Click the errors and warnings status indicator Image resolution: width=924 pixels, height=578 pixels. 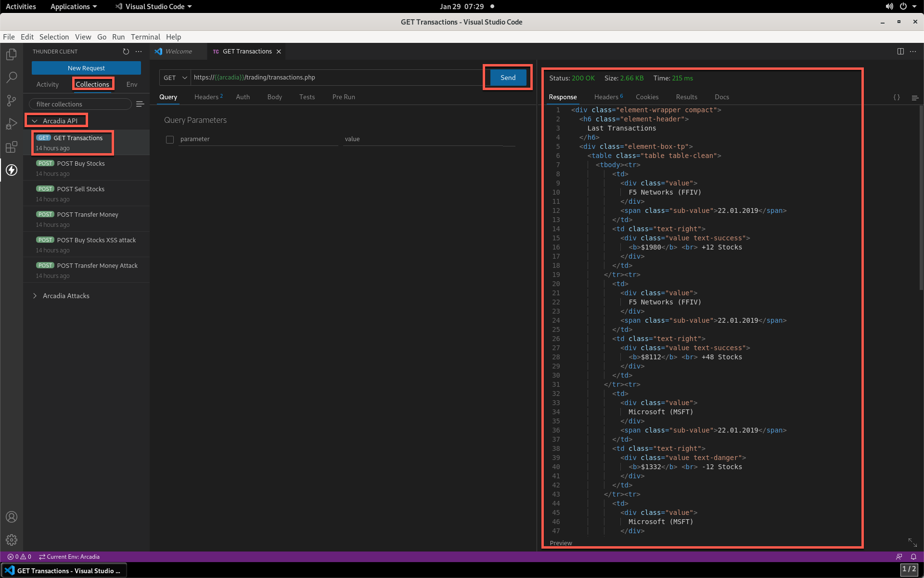(19, 557)
